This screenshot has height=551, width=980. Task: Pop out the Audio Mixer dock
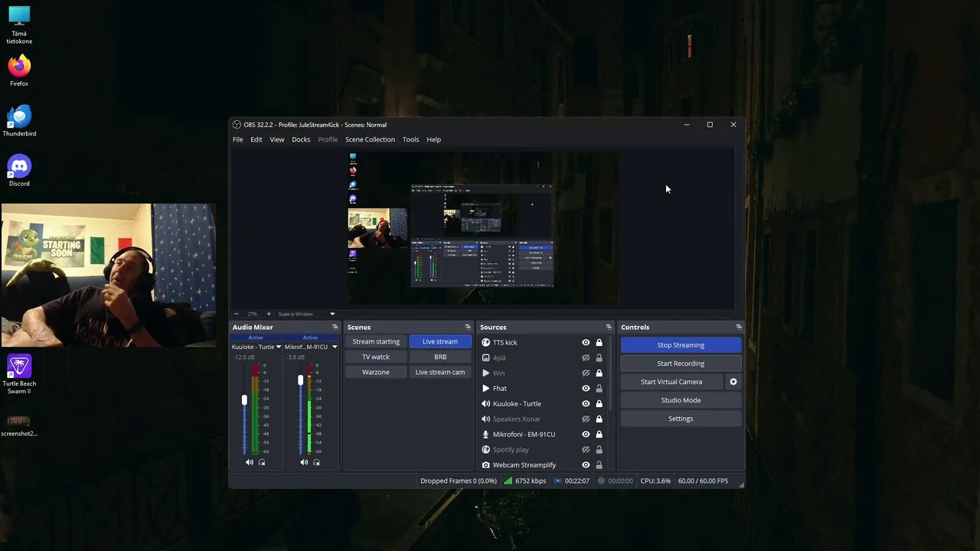pos(335,327)
